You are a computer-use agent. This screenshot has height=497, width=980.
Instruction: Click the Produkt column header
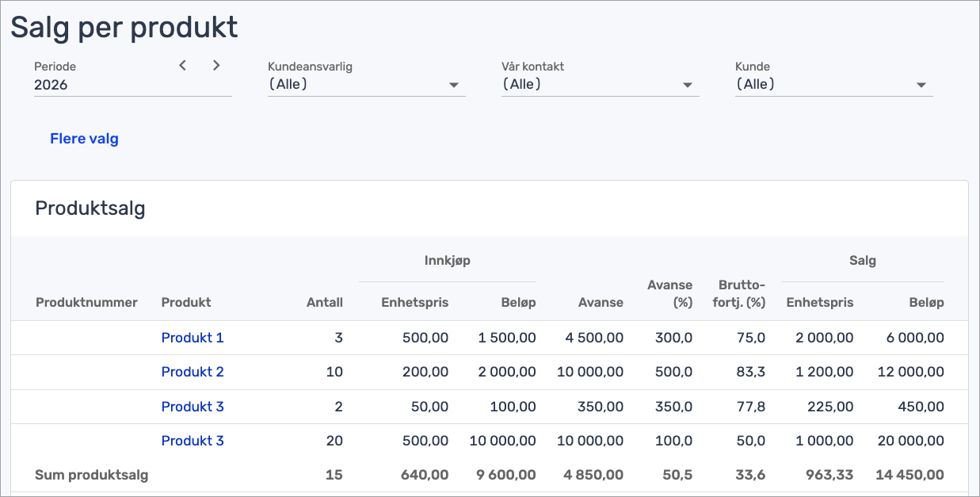(186, 302)
